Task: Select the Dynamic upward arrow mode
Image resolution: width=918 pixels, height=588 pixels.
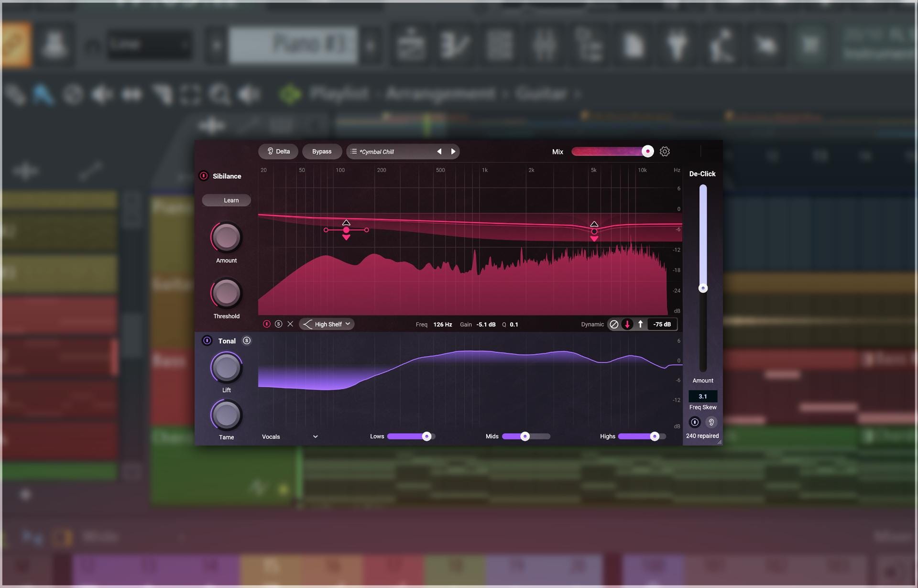Action: (x=640, y=324)
